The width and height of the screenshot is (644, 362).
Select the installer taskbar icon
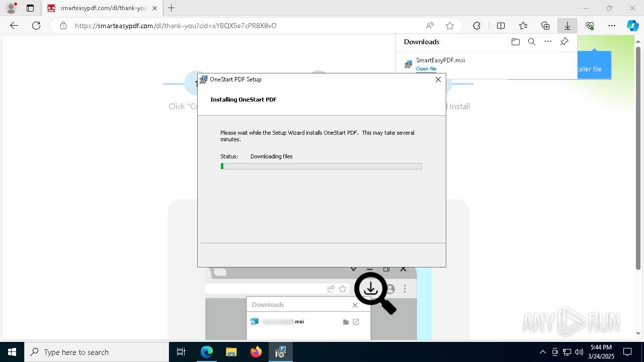click(x=281, y=352)
